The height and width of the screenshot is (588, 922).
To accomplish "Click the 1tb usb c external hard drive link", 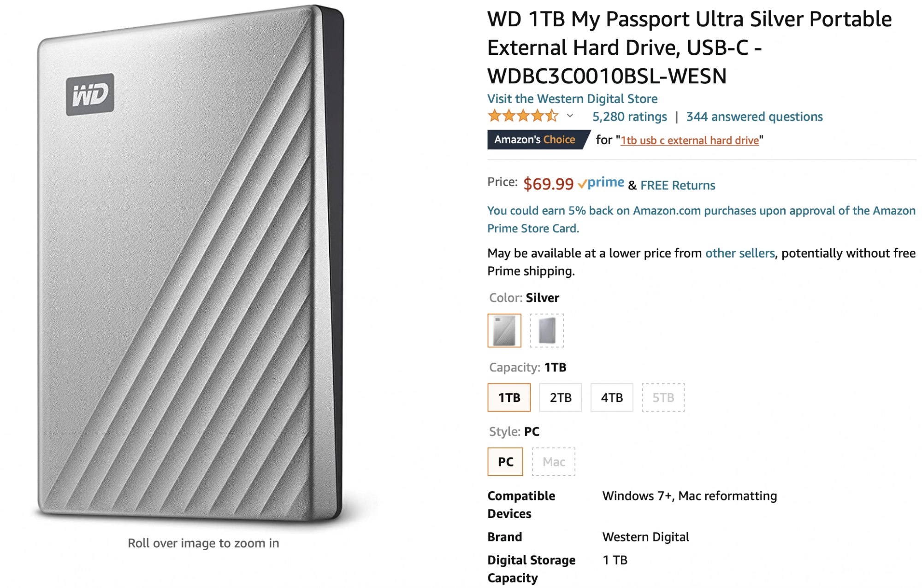I will point(690,141).
